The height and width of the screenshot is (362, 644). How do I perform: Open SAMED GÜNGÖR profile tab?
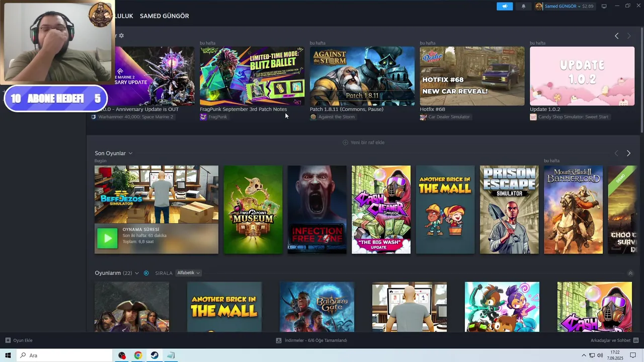(165, 16)
